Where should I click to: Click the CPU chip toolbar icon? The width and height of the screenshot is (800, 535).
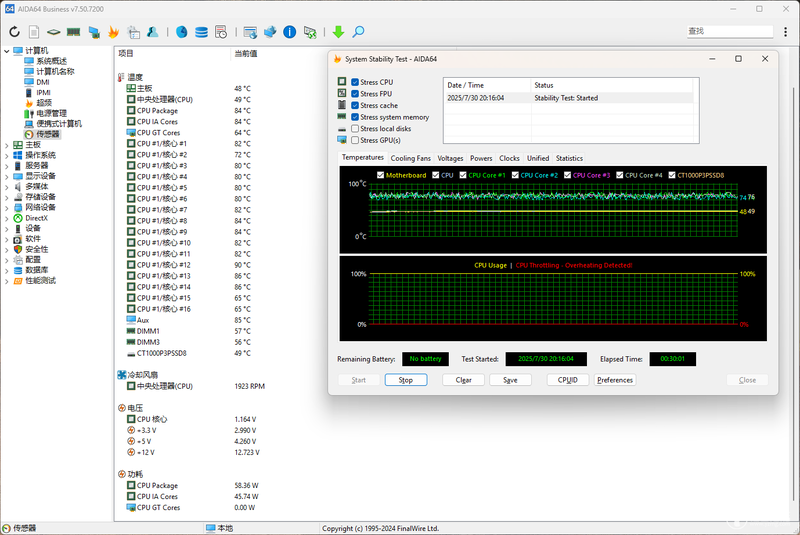coord(54,32)
